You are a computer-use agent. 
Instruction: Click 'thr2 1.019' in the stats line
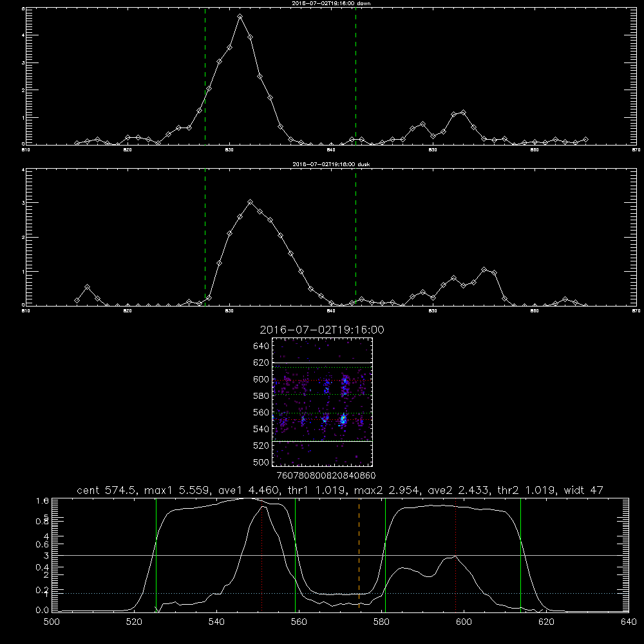point(527,490)
